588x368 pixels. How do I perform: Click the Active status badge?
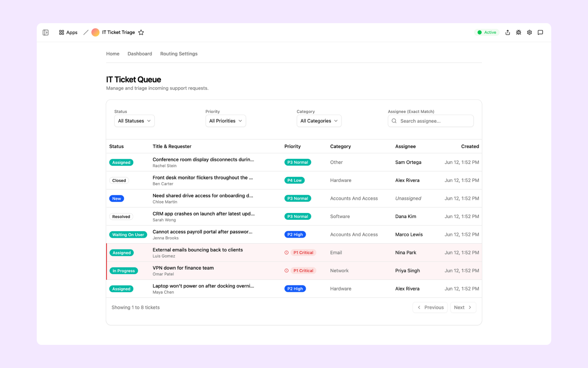[x=487, y=32]
